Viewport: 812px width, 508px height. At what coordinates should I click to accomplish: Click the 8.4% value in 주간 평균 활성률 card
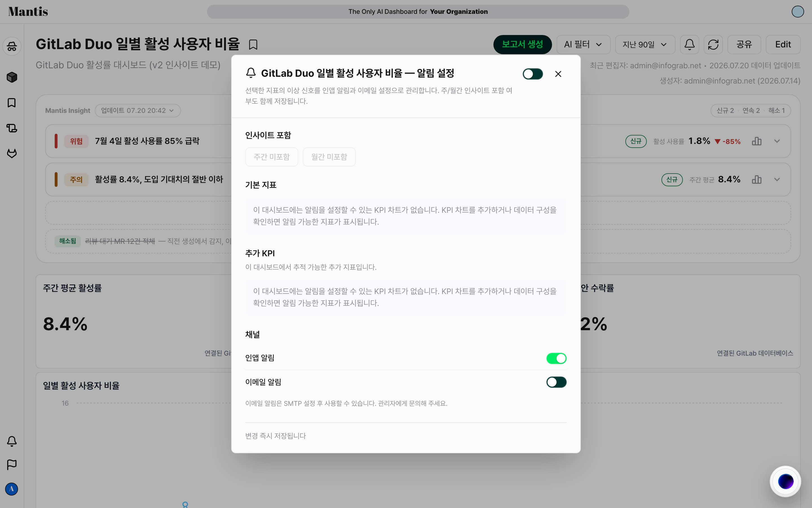tap(65, 324)
